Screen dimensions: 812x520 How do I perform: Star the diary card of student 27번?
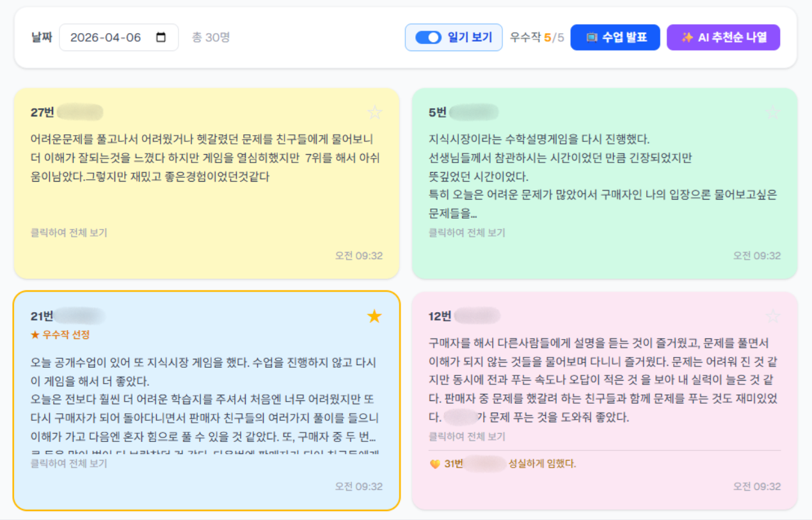coord(374,113)
